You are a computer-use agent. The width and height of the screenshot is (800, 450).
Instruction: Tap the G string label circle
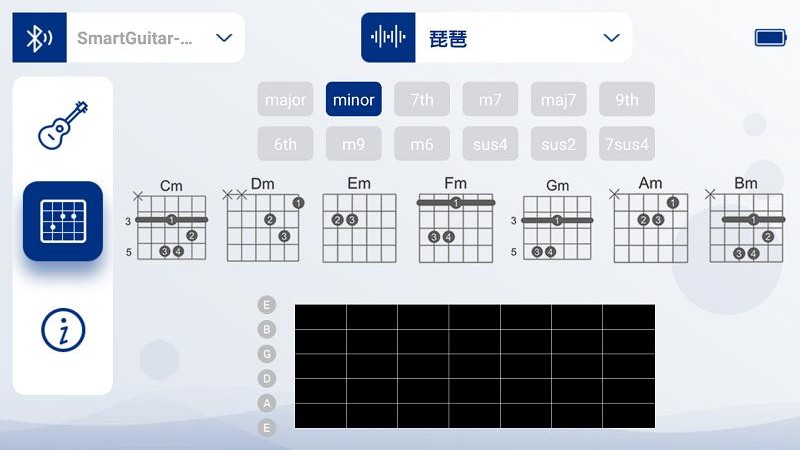[267, 354]
